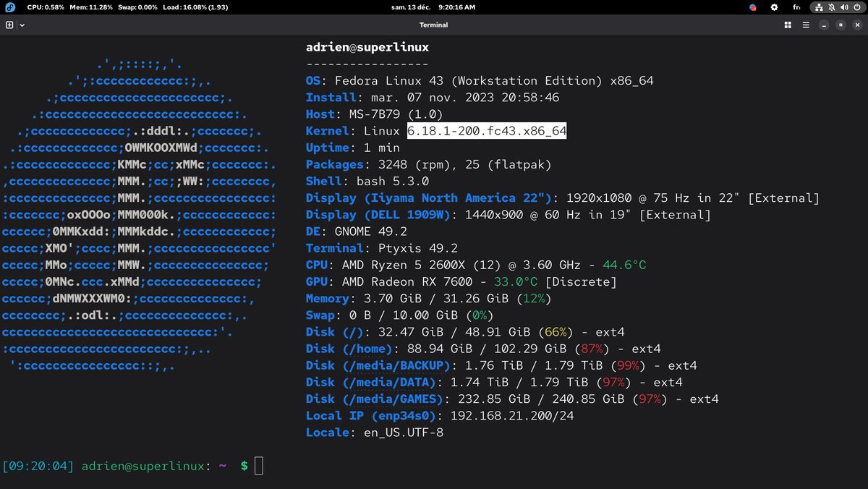This screenshot has width=868, height=489.
Task: Click the Mem: 11.28% indicator
Action: coord(90,7)
